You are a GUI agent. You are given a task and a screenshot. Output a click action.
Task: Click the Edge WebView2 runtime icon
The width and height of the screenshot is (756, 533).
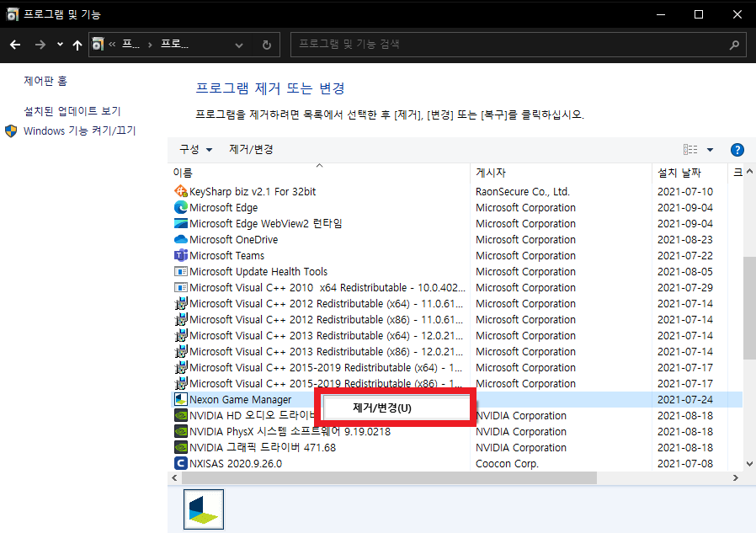point(181,223)
